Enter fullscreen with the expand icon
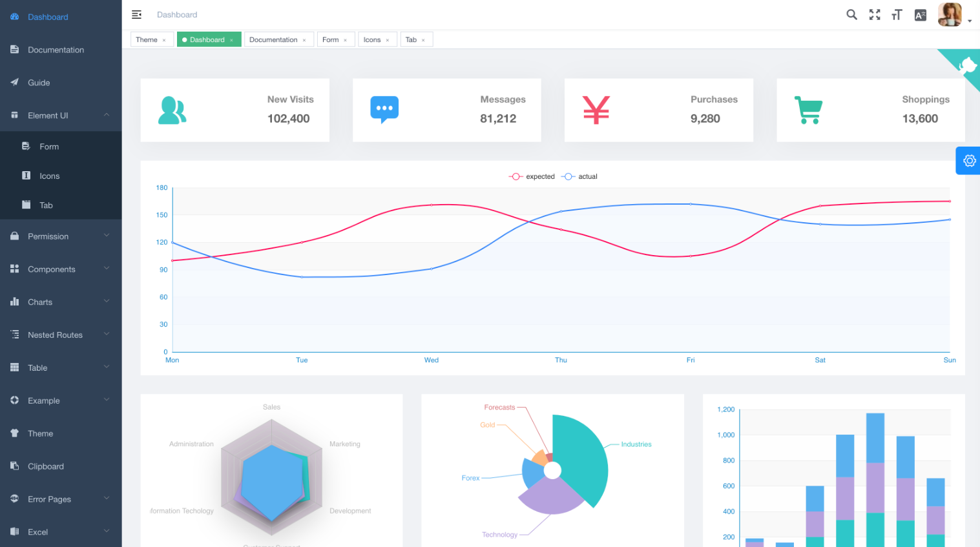 (875, 14)
